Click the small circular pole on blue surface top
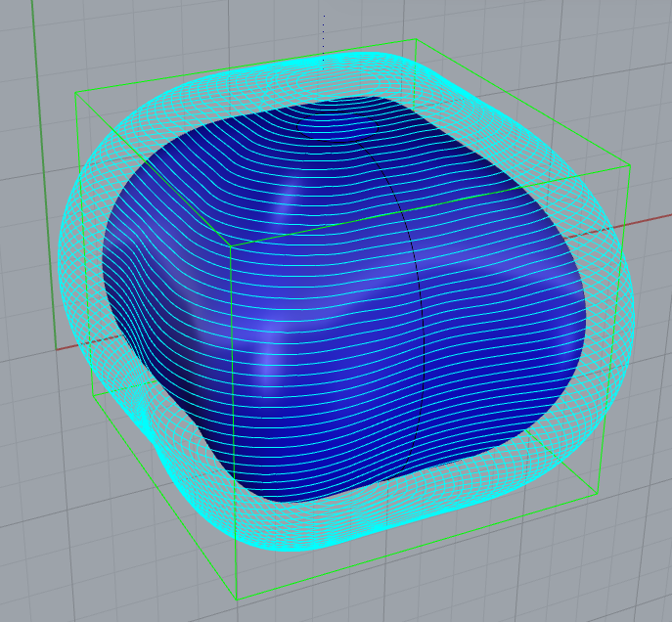 (x=337, y=128)
